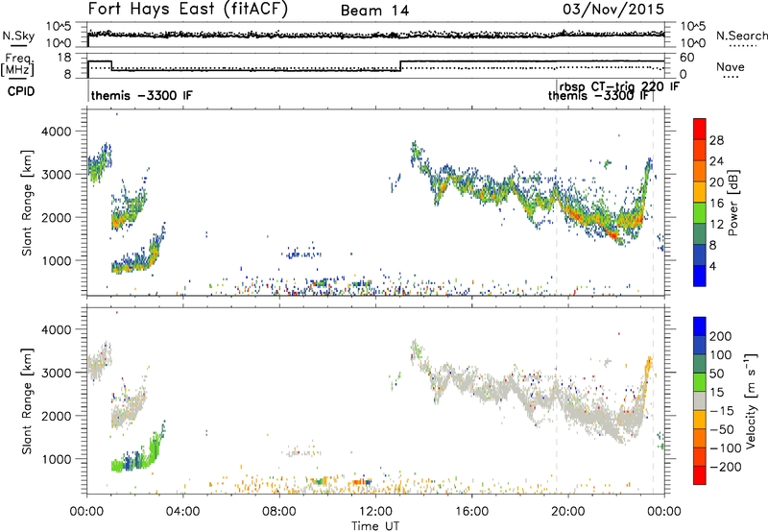Click frequency step at 13:00 in Freq panel
The height and width of the screenshot is (532, 768).
(x=400, y=65)
